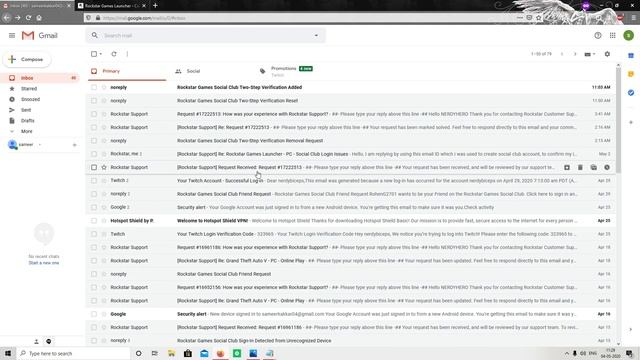The height and width of the screenshot is (360, 640).
Task: Bookmark this page star icon
Action: 539,18
